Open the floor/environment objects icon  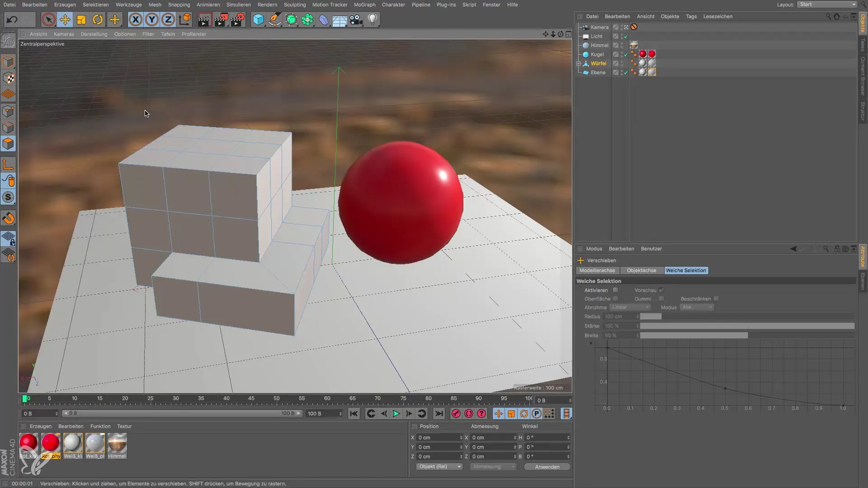[x=340, y=19]
